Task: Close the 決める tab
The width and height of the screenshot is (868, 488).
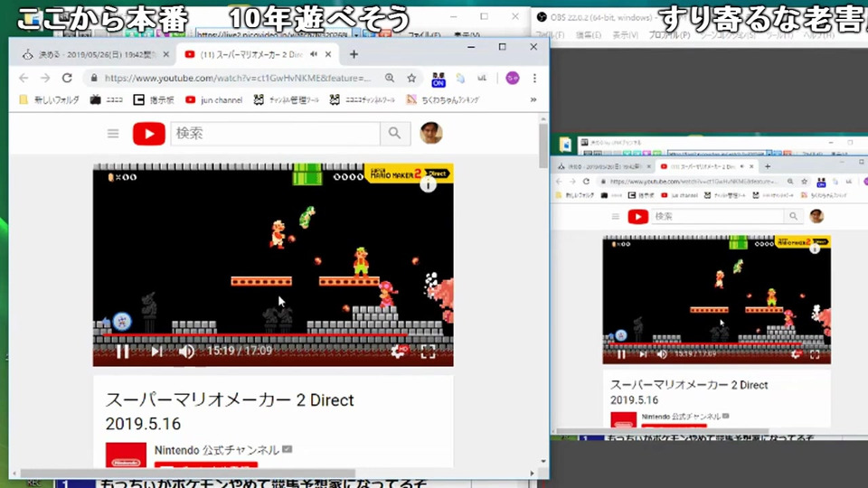Action: [166, 54]
